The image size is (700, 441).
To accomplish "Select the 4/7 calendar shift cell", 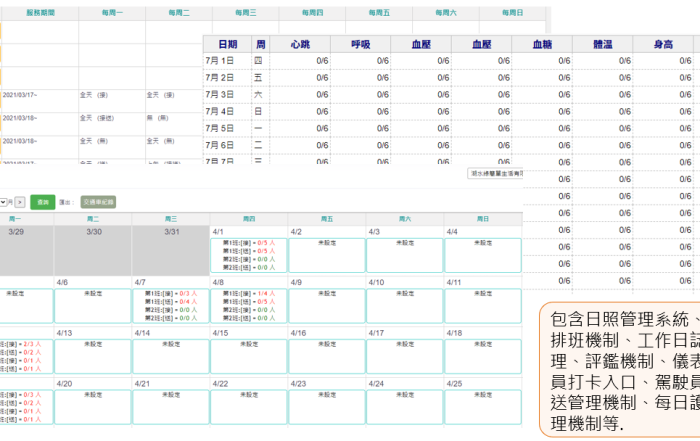I will 170,306.
